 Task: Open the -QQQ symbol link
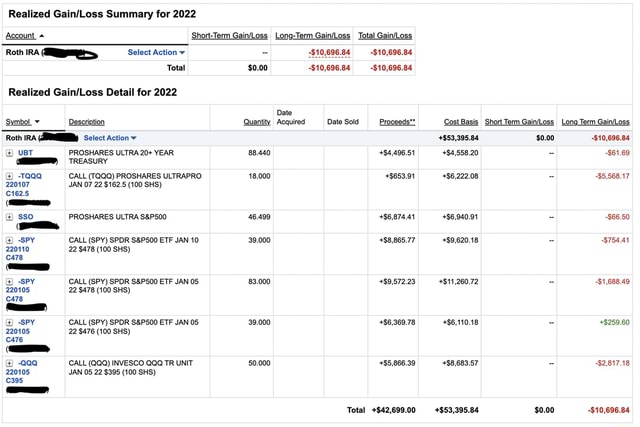pos(28,363)
